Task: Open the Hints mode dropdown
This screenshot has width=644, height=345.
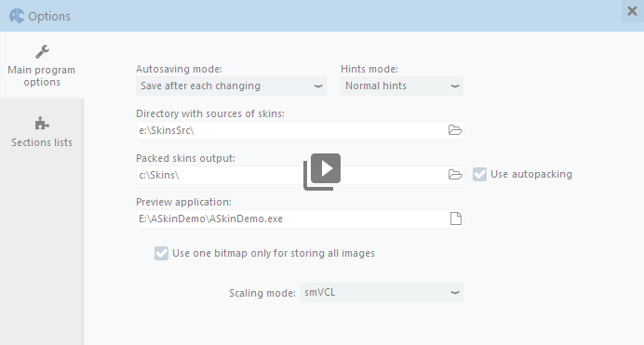Action: (402, 86)
